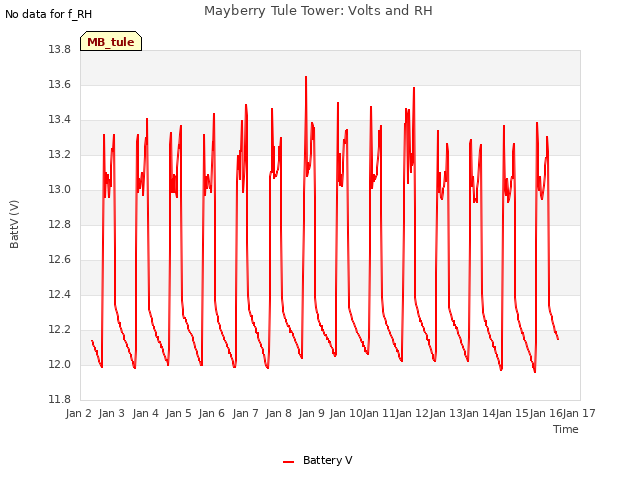The image size is (640, 480).
Task: Click the 13.0 y-axis value
Action: (x=60, y=190)
